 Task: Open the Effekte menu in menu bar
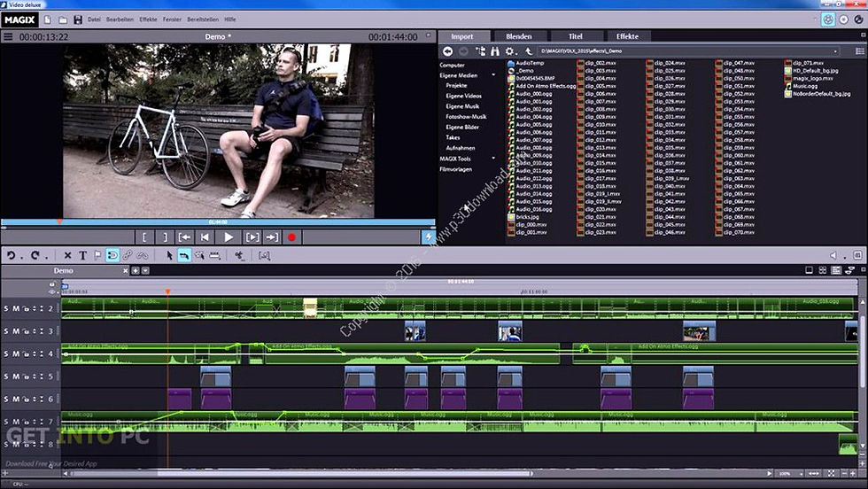click(x=148, y=19)
